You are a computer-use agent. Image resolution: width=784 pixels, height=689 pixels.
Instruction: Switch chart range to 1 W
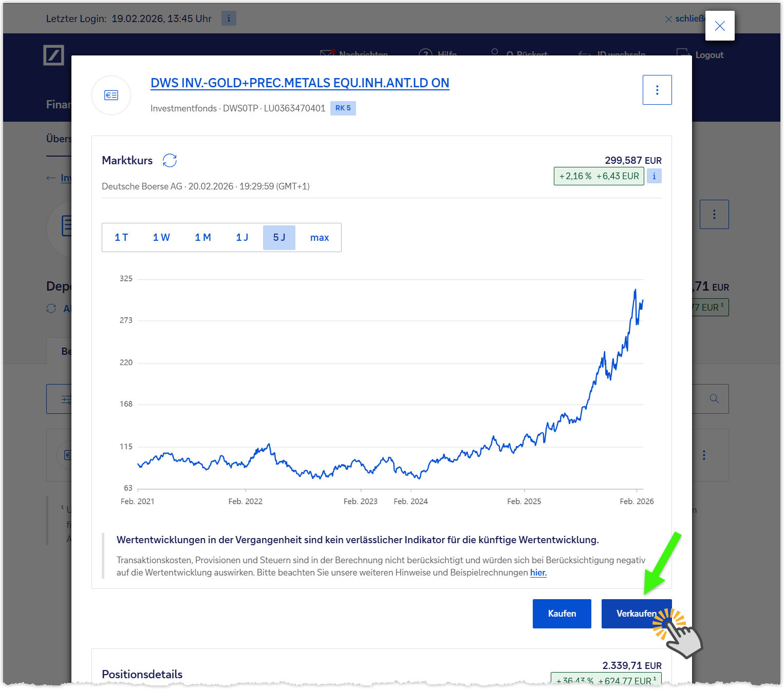coord(161,238)
